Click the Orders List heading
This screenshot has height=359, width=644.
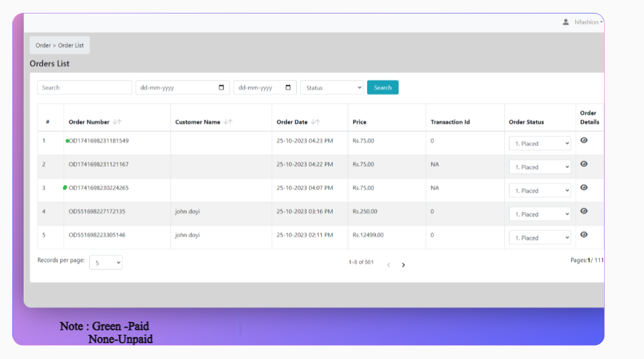[x=50, y=64]
